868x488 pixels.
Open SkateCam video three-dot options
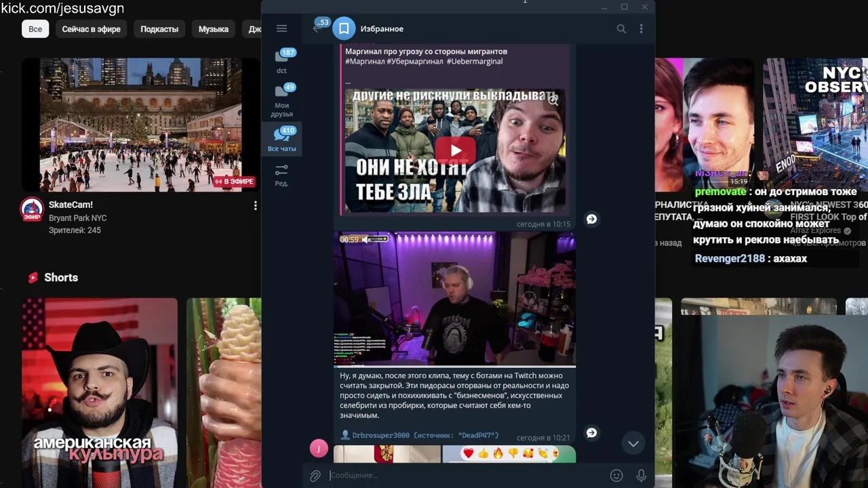[255, 205]
